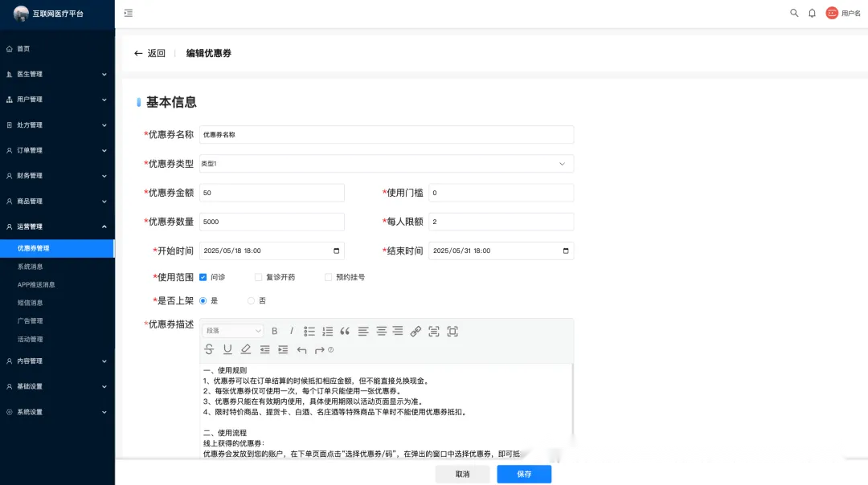The height and width of the screenshot is (485, 868).
Task: Go to 首页 in the sidebar
Action: point(23,49)
